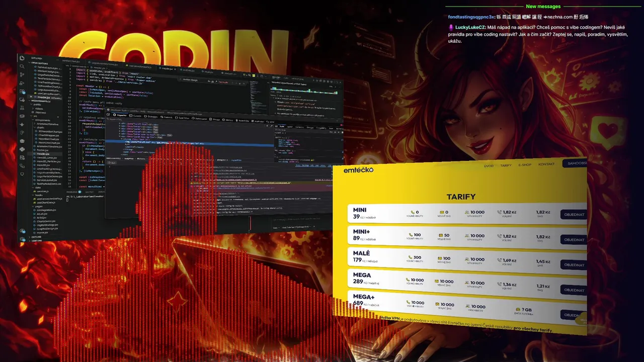Open OUTPUT tab in VS Code panel
Screen dimensions: 644x362
(90, 192)
